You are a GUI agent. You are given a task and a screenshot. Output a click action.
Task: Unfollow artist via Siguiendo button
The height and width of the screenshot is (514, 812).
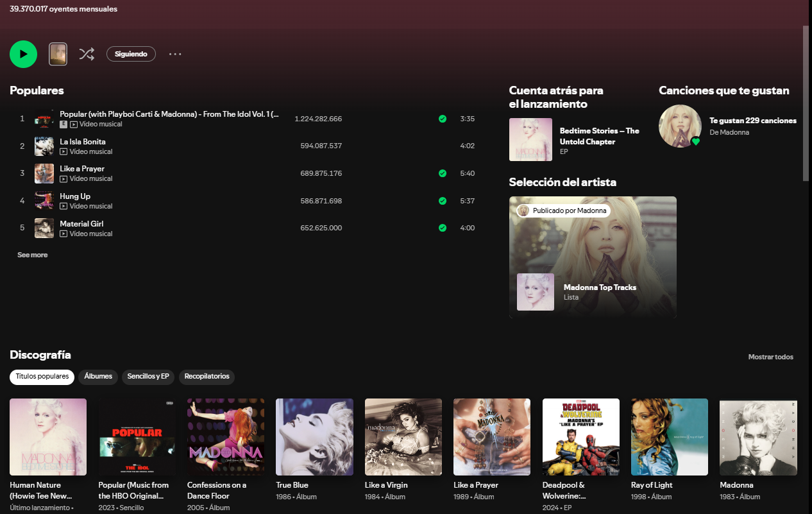[x=131, y=54]
